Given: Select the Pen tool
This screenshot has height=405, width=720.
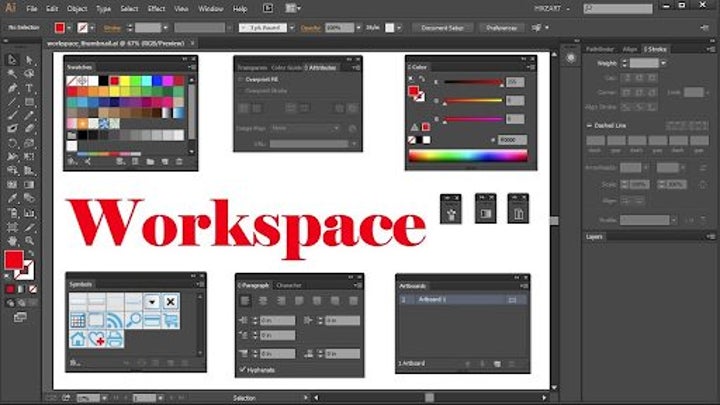Looking at the screenshot, I should (12, 88).
